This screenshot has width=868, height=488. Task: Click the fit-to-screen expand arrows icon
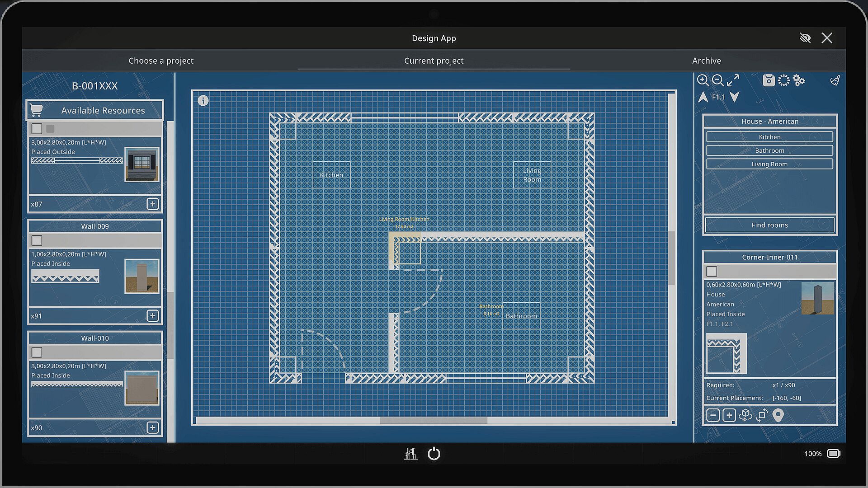(x=733, y=80)
